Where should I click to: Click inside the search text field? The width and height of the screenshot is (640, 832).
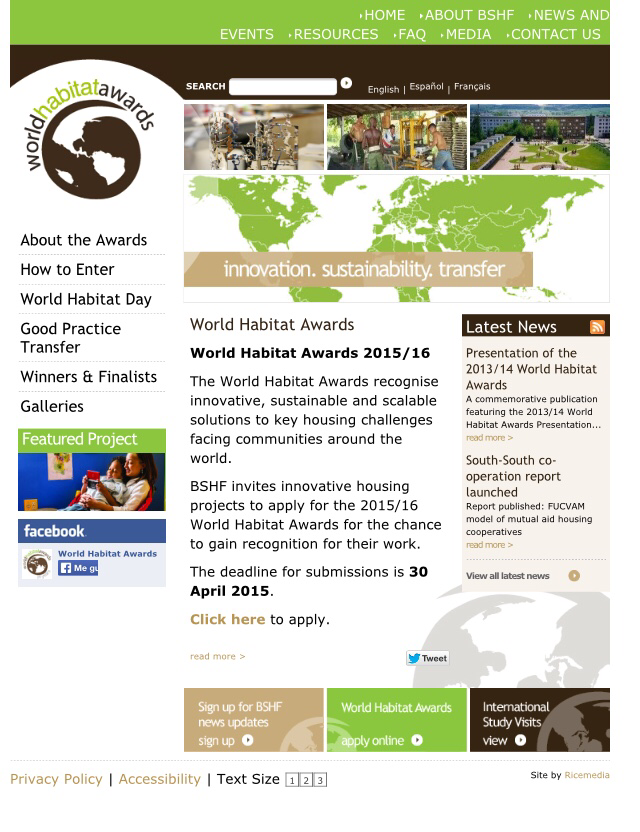[282, 87]
